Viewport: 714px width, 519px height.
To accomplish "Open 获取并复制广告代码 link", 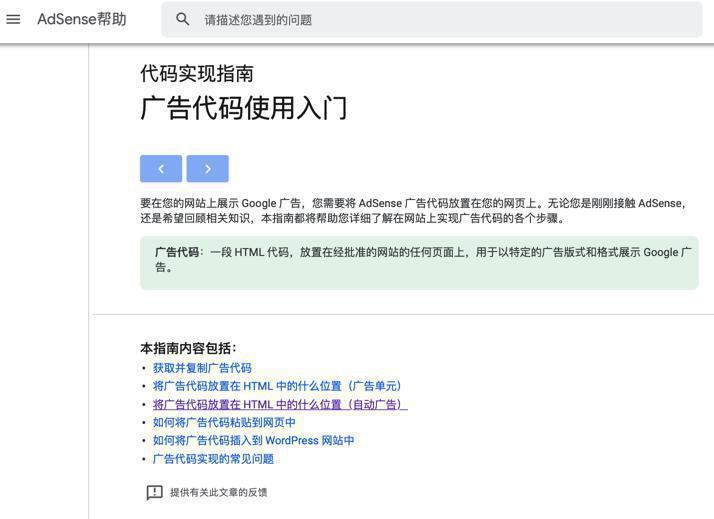I will [x=202, y=368].
